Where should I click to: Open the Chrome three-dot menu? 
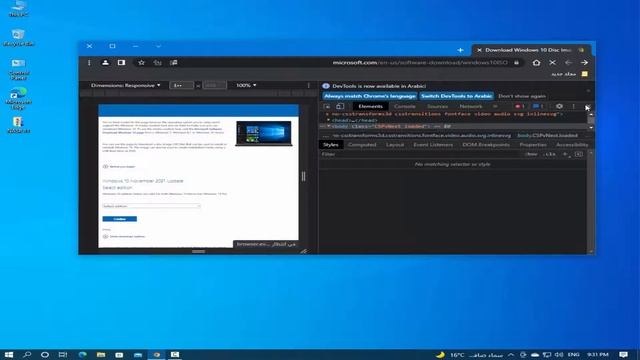89,63
